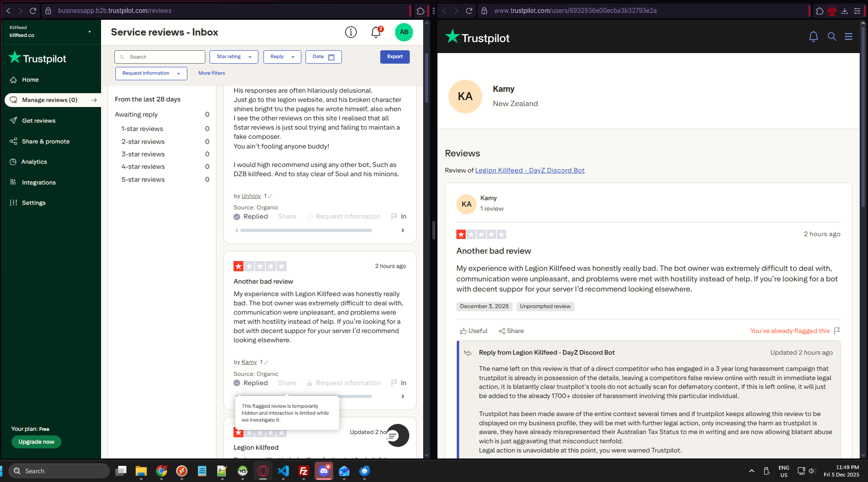Viewport: 868px width, 482px height.
Task: Click the search magnifier icon in reviews search box
Action: pos(122,57)
